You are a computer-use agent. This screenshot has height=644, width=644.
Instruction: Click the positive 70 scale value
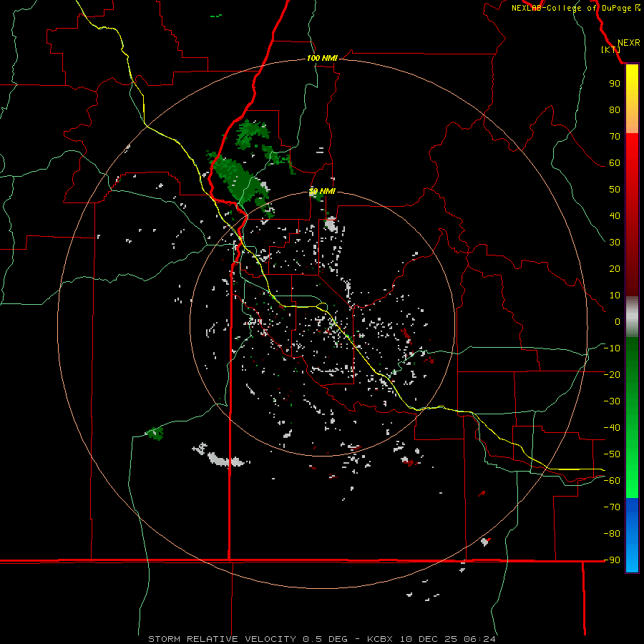tap(615, 137)
